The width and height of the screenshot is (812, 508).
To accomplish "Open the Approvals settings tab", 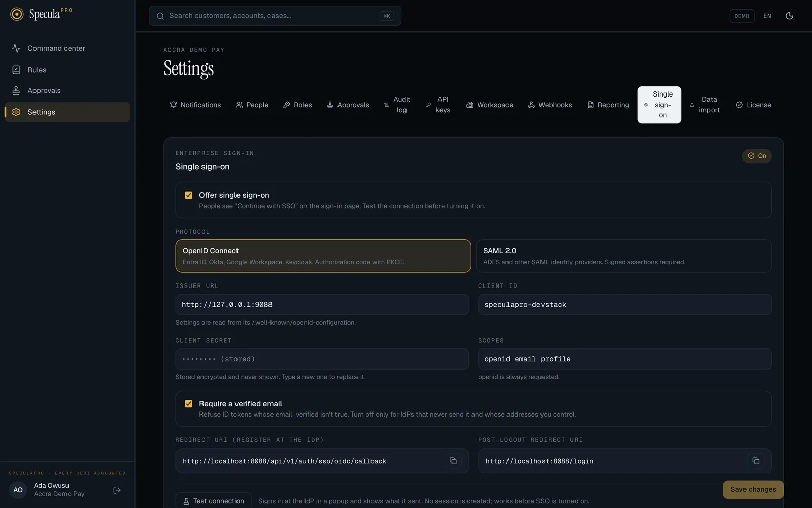I will coord(348,105).
